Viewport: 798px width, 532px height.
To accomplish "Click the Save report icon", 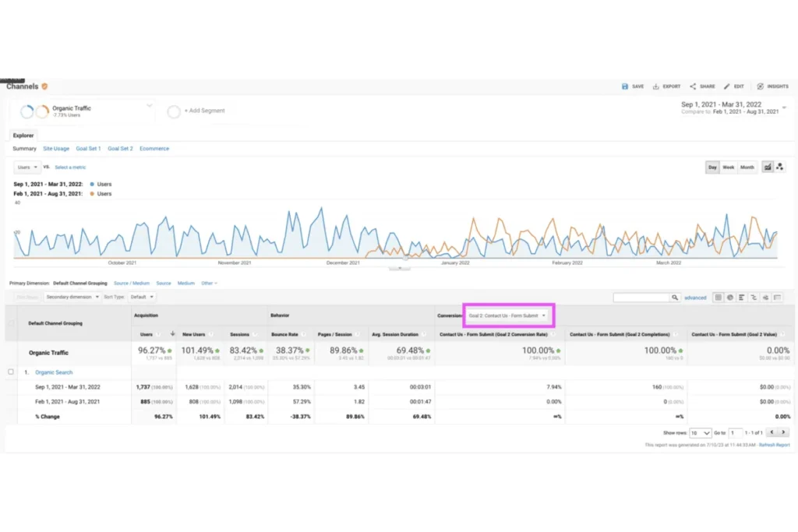I will click(625, 86).
